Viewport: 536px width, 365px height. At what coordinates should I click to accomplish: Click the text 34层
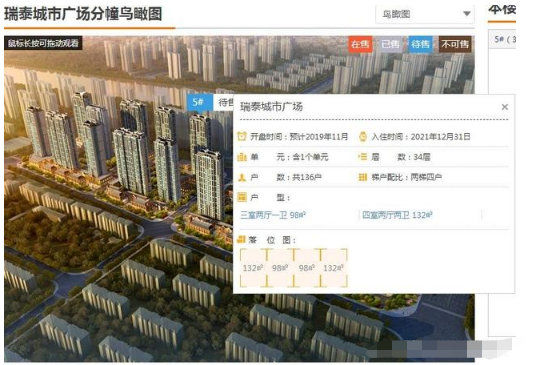pos(422,157)
